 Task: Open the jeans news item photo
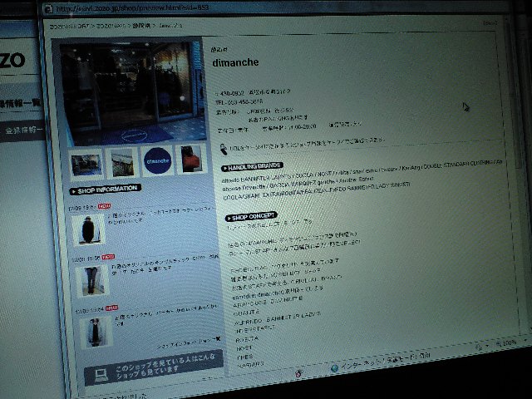click(92, 280)
